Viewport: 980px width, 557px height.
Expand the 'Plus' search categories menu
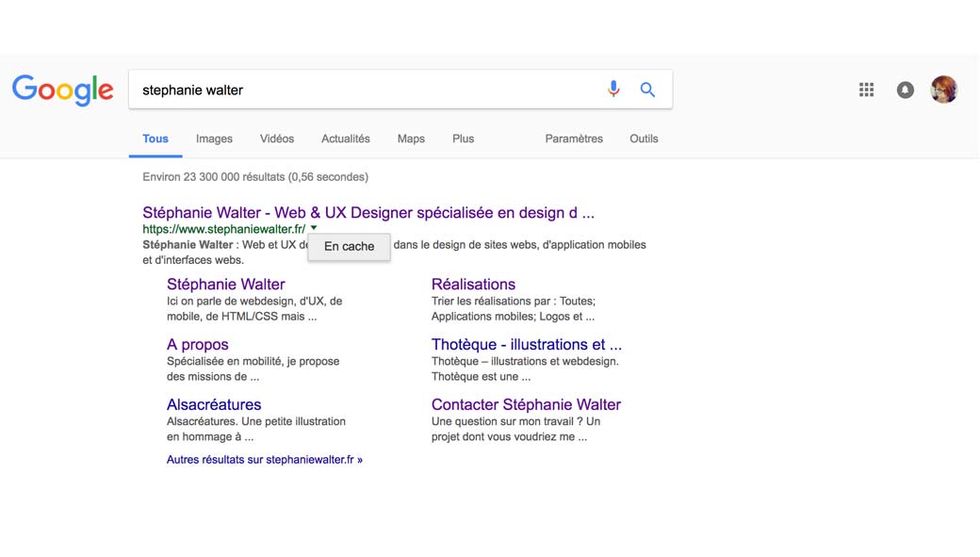463,139
